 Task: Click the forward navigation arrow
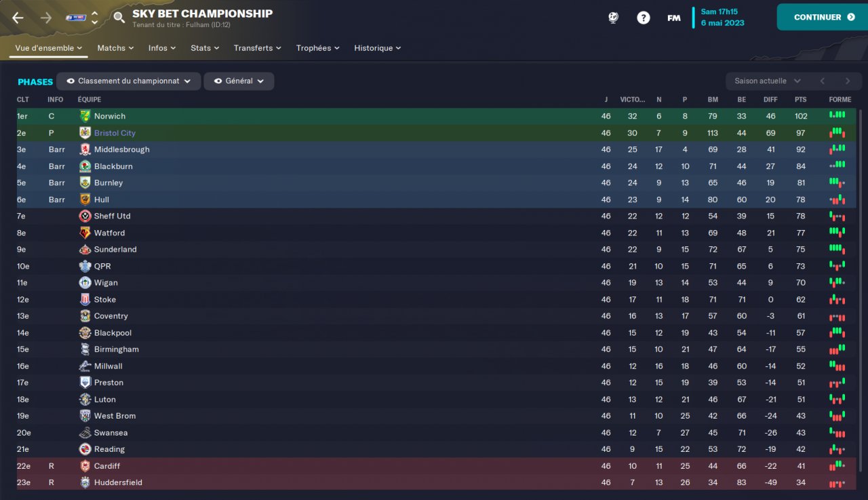(x=46, y=18)
